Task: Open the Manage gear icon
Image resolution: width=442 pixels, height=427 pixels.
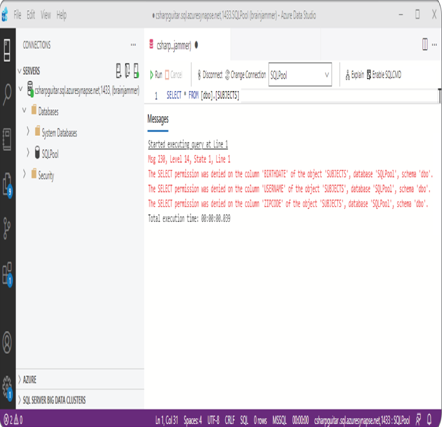Action: (x=7, y=388)
